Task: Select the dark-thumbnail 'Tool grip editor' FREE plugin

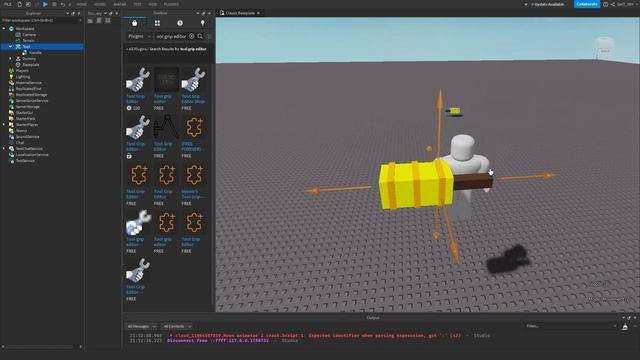Action: coord(166,80)
